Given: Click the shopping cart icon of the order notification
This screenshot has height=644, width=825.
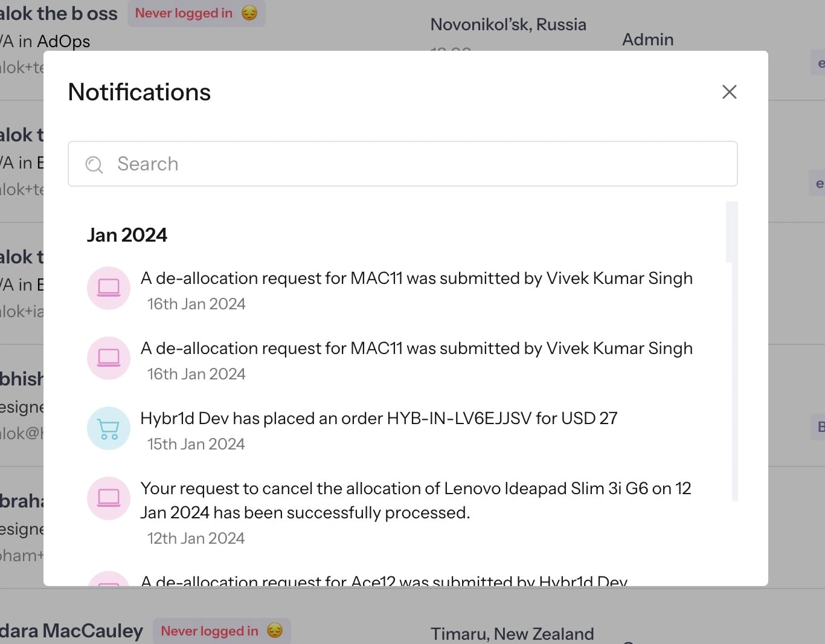Looking at the screenshot, I should pos(109,428).
